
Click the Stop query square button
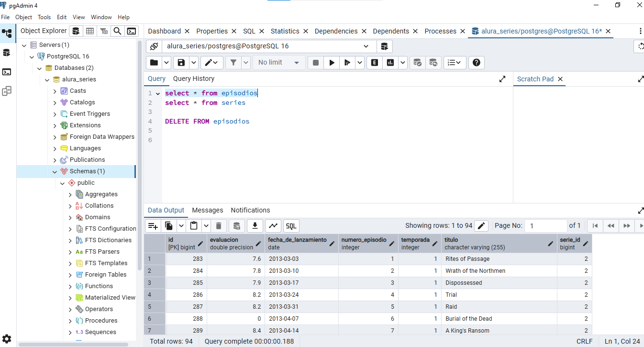(x=316, y=63)
